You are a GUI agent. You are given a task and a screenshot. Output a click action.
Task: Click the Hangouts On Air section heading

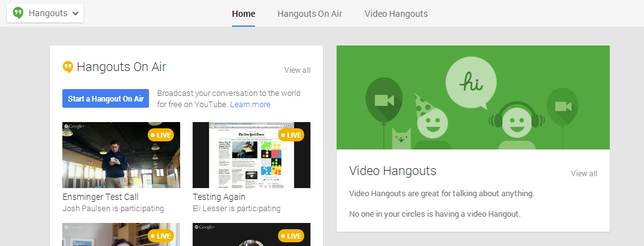122,67
